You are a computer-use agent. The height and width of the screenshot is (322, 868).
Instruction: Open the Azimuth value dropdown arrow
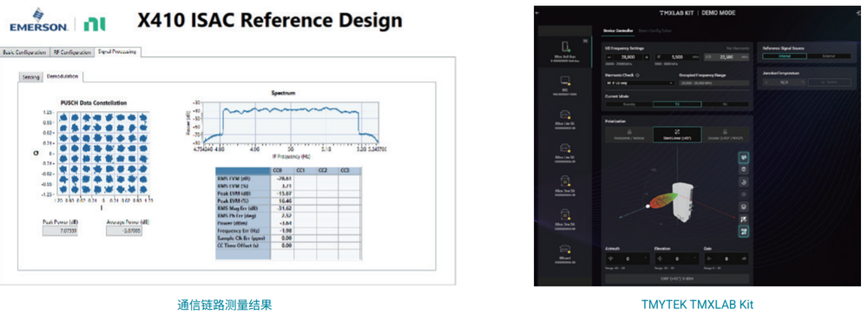pos(646,259)
